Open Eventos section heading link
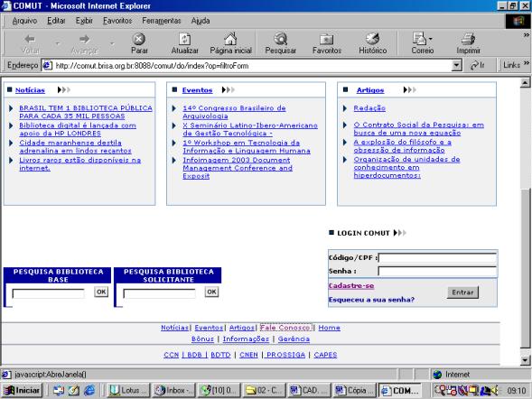Viewport: 532px width, 399px height. point(197,90)
